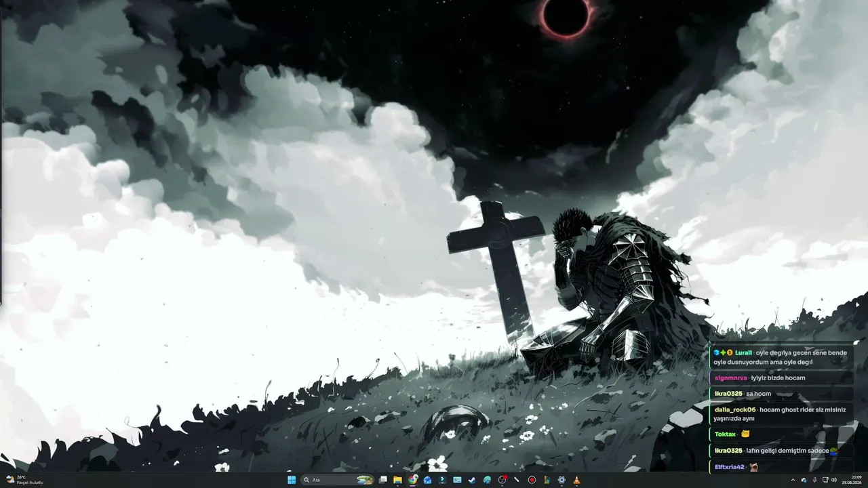Open File Explorer from the taskbar
The width and height of the screenshot is (868, 488).
pyautogui.click(x=398, y=480)
